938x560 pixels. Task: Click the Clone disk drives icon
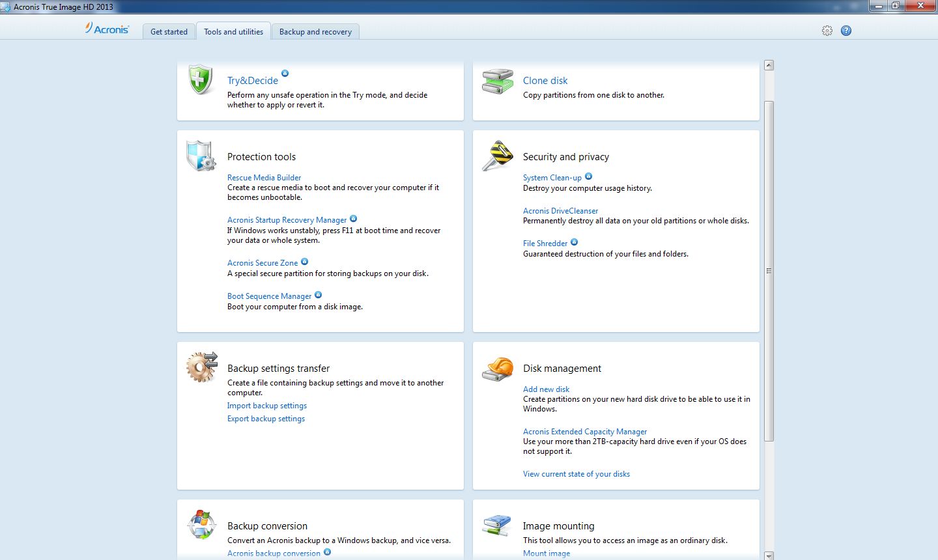click(498, 81)
